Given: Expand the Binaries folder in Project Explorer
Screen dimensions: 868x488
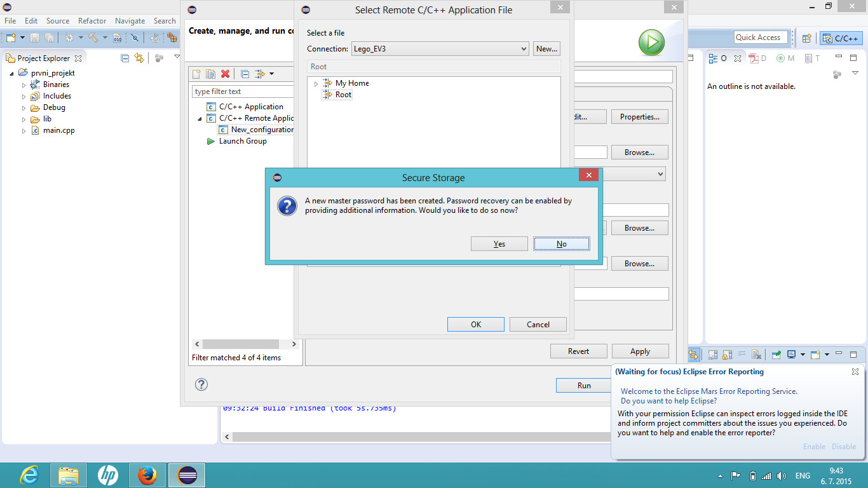Looking at the screenshot, I should [24, 85].
